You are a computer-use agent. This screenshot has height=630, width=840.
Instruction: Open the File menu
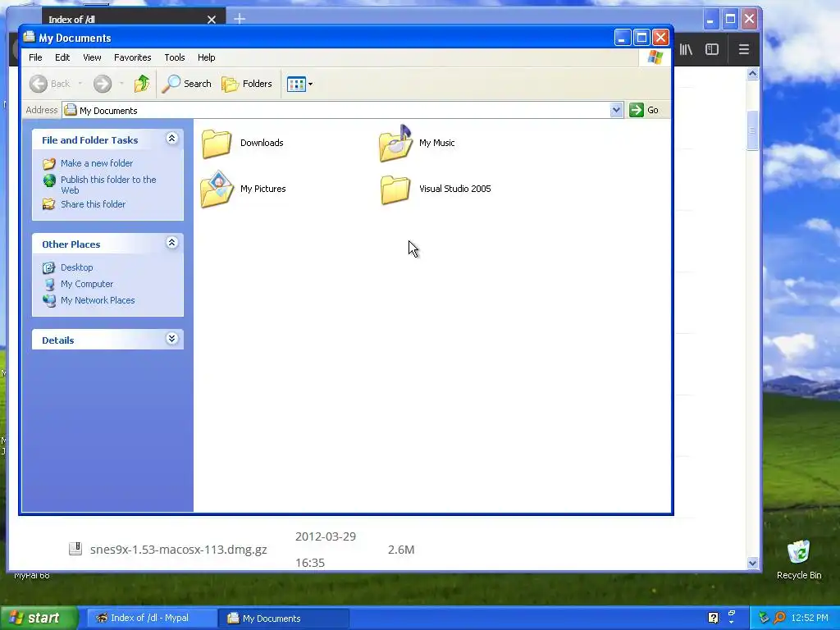35,57
